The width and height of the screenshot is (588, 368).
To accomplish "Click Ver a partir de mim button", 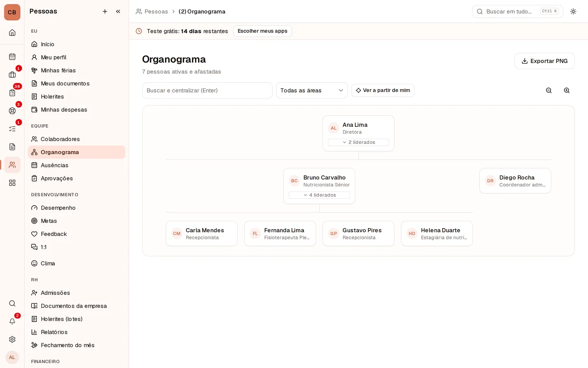I will point(383,90).
